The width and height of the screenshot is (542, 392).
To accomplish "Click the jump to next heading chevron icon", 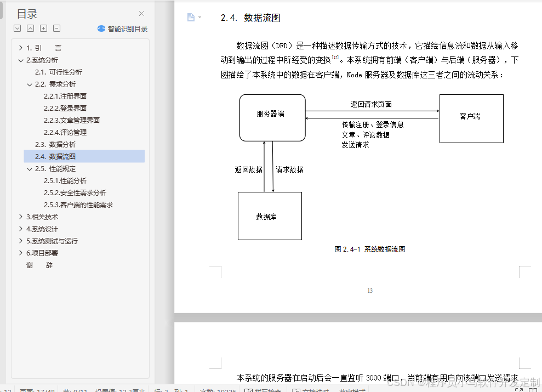I will (x=17, y=28).
